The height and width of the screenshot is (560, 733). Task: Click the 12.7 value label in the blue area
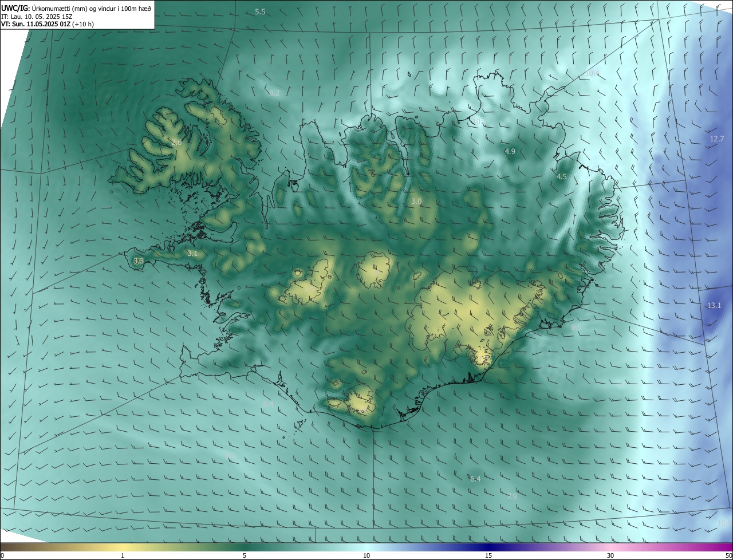[x=717, y=139]
